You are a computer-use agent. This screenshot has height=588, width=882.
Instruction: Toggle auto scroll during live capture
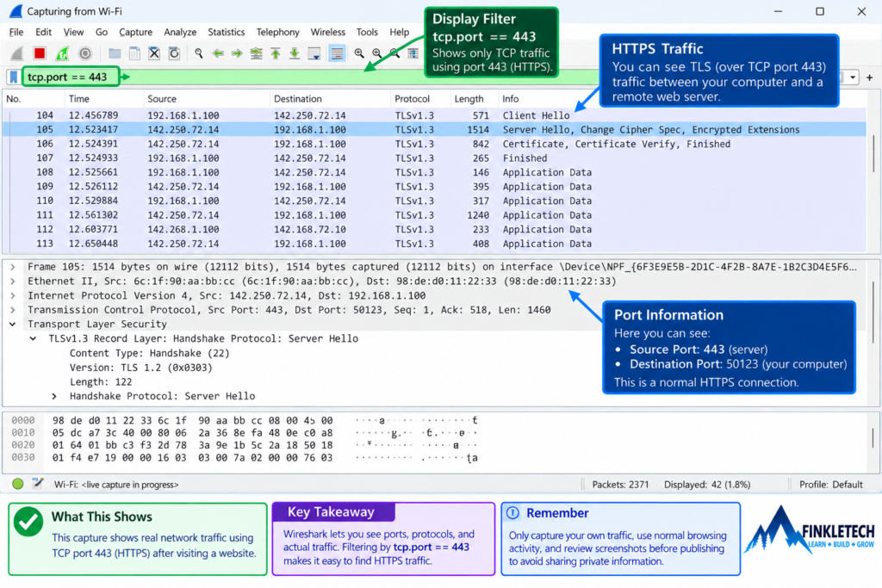pyautogui.click(x=314, y=53)
